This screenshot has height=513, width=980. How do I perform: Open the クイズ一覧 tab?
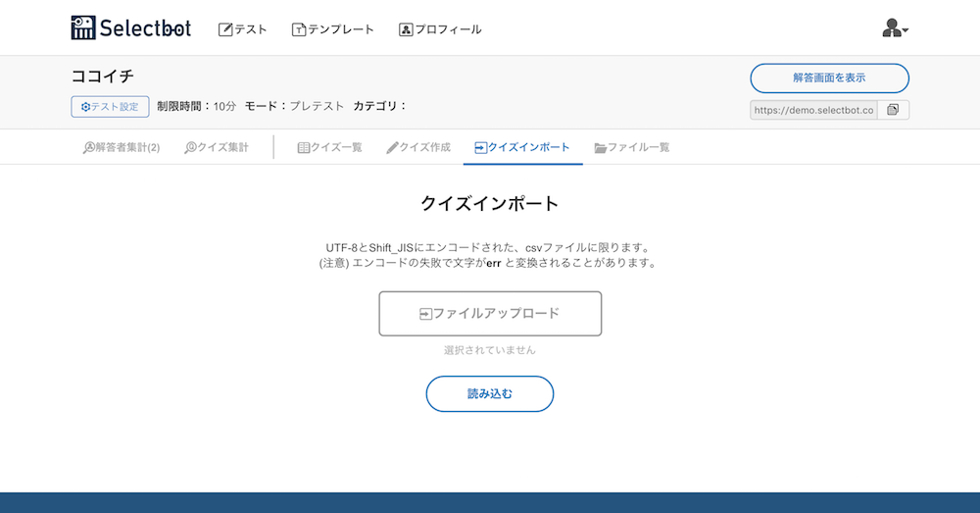point(329,148)
